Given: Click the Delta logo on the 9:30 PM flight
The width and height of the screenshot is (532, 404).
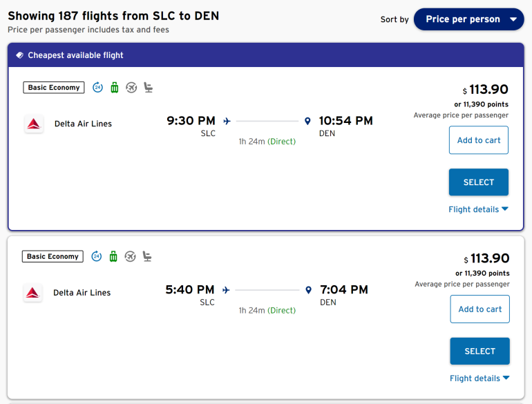Looking at the screenshot, I should pyautogui.click(x=33, y=124).
